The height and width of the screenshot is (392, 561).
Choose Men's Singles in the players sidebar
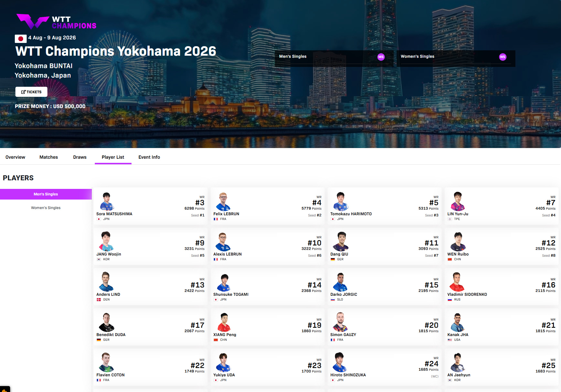(x=46, y=194)
